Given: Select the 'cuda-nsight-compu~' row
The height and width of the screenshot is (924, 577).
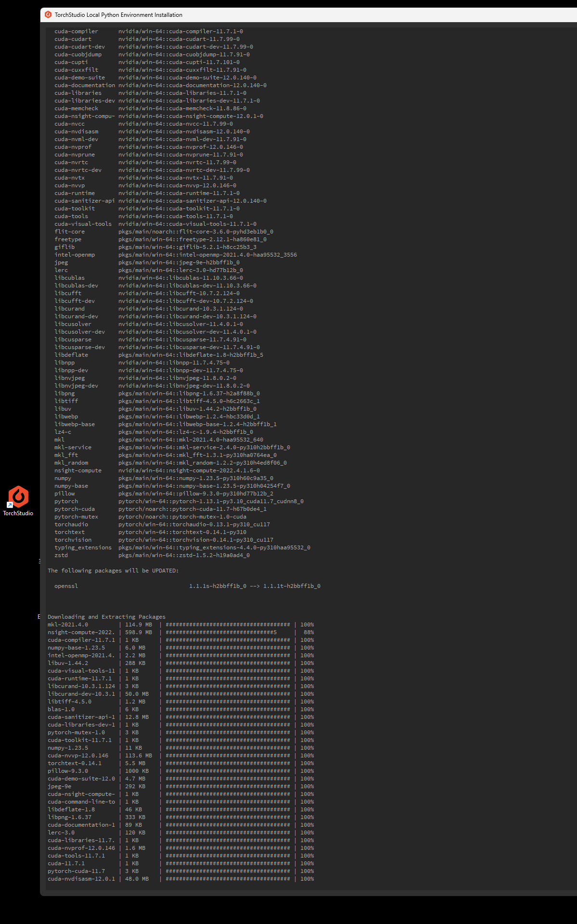Looking at the screenshot, I should [159, 116].
